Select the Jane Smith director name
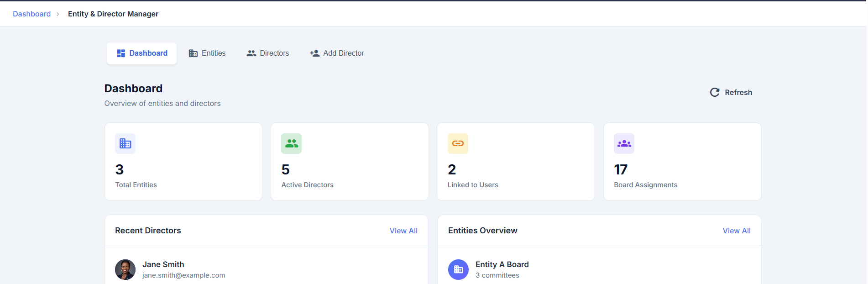The image size is (868, 284). (163, 264)
